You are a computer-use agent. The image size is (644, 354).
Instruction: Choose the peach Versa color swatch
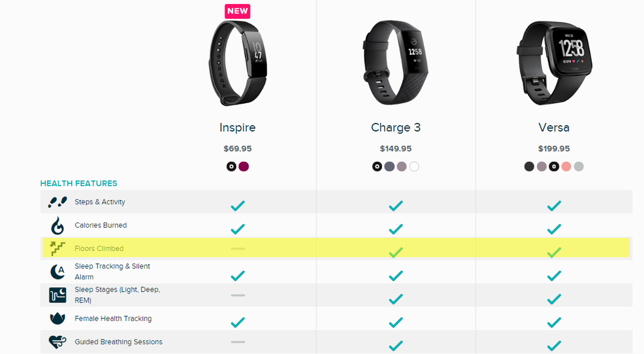[566, 166]
